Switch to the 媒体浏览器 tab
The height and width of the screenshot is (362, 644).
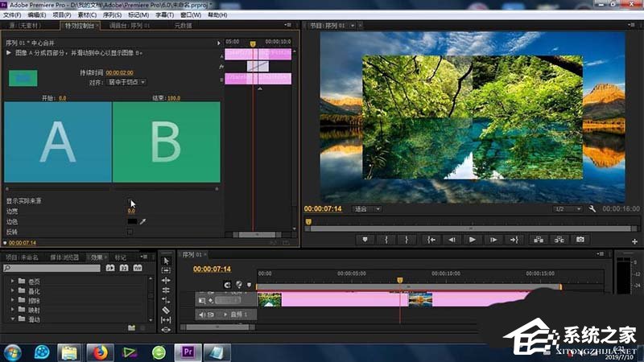click(x=64, y=257)
